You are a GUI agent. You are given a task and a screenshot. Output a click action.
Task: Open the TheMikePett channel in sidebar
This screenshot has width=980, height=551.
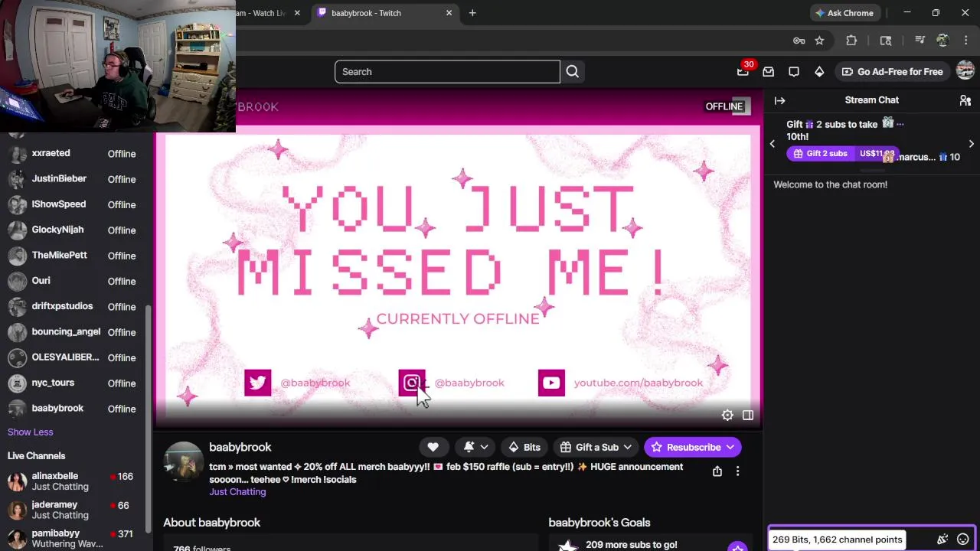tap(73, 256)
